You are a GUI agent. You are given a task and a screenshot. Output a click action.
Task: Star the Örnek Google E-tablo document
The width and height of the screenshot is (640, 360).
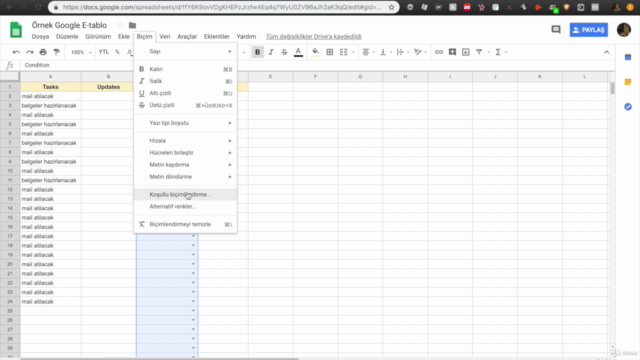tap(120, 25)
